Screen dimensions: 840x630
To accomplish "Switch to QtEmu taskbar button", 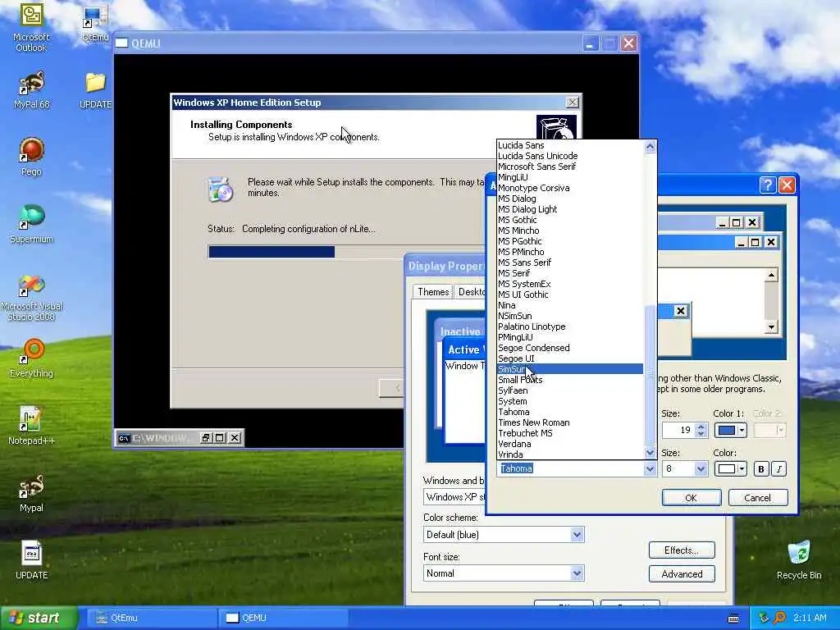I will click(152, 619).
